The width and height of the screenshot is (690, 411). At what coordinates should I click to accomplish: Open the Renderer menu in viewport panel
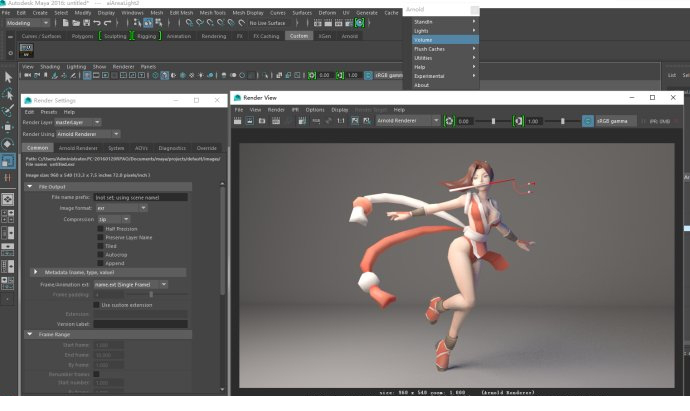click(123, 67)
